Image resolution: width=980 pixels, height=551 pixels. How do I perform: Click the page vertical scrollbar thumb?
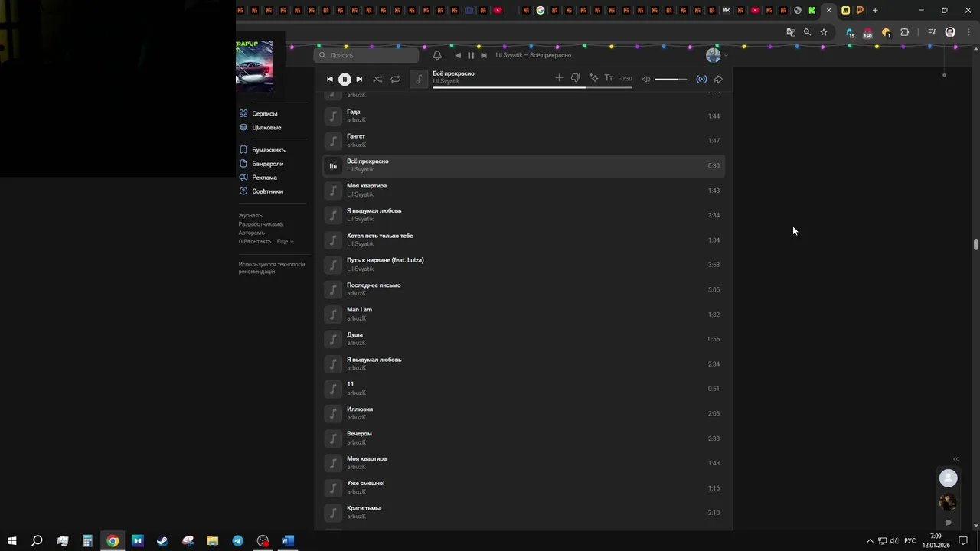(x=976, y=245)
